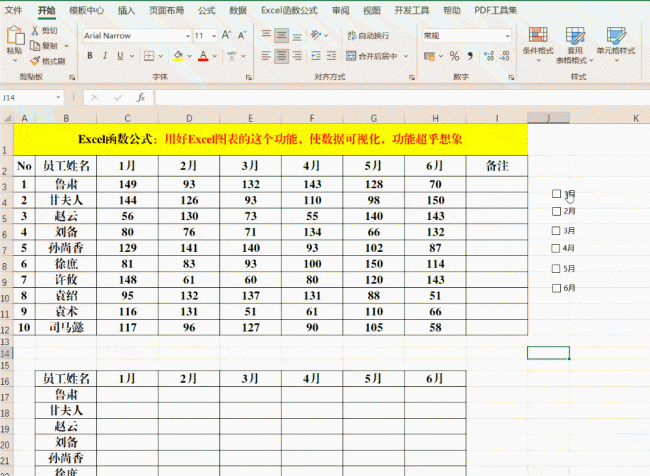Screen dimensions: 650x476
Task: Increase font size button
Action: [x=226, y=35]
